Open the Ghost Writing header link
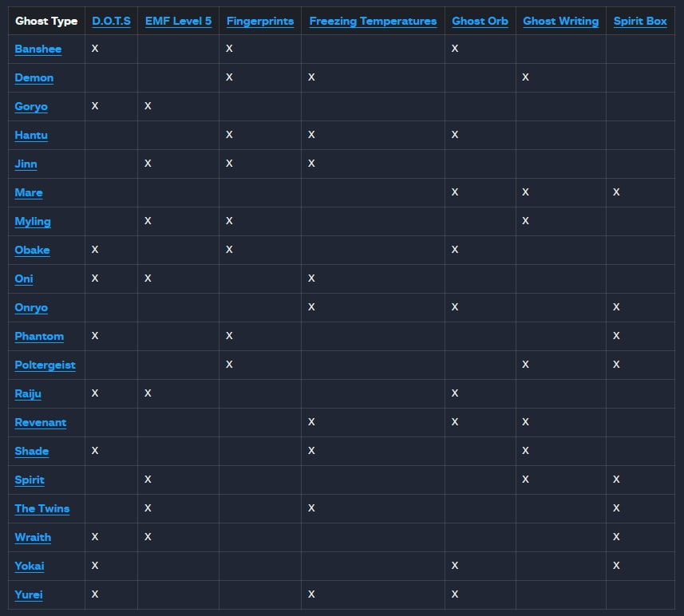 [560, 22]
